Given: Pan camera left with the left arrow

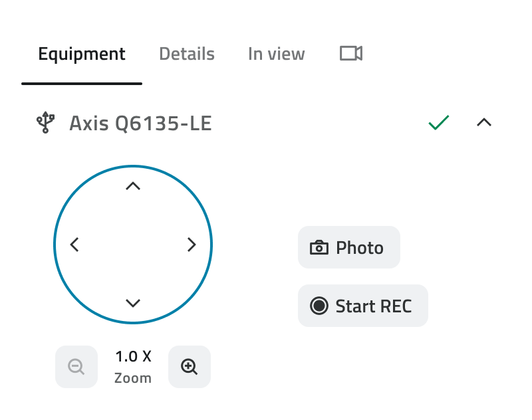Looking at the screenshot, I should [x=74, y=245].
